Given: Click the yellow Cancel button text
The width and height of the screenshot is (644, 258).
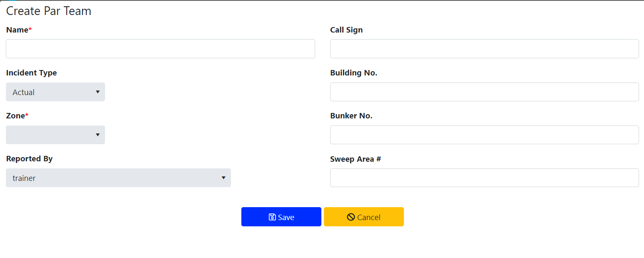Looking at the screenshot, I should click(x=368, y=217).
